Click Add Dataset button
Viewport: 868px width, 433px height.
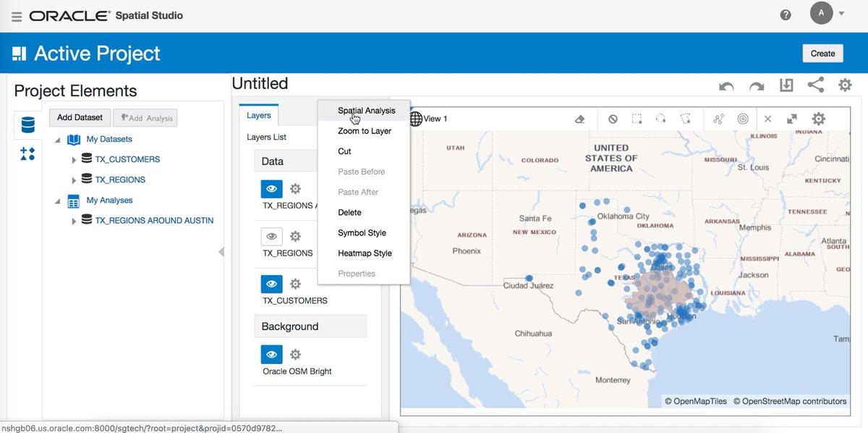coord(80,117)
